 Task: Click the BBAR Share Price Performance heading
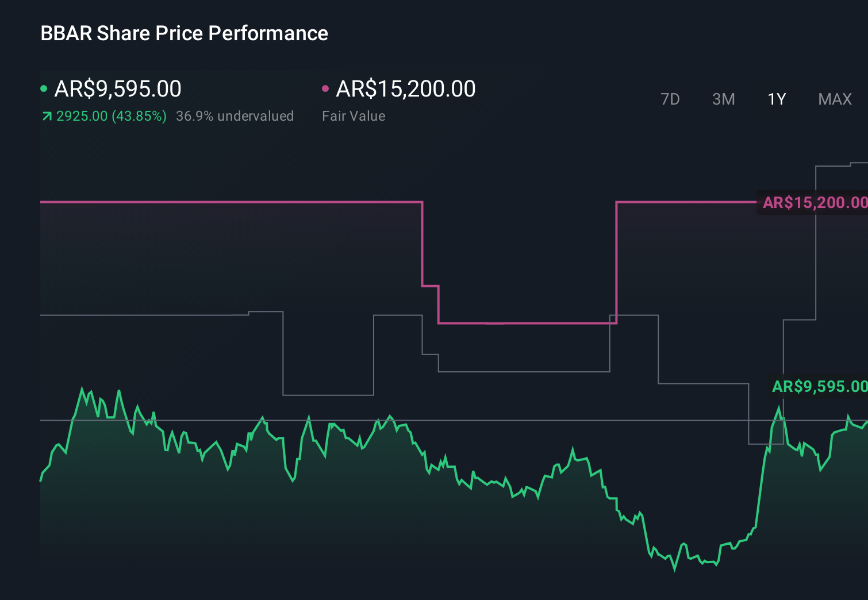184,33
